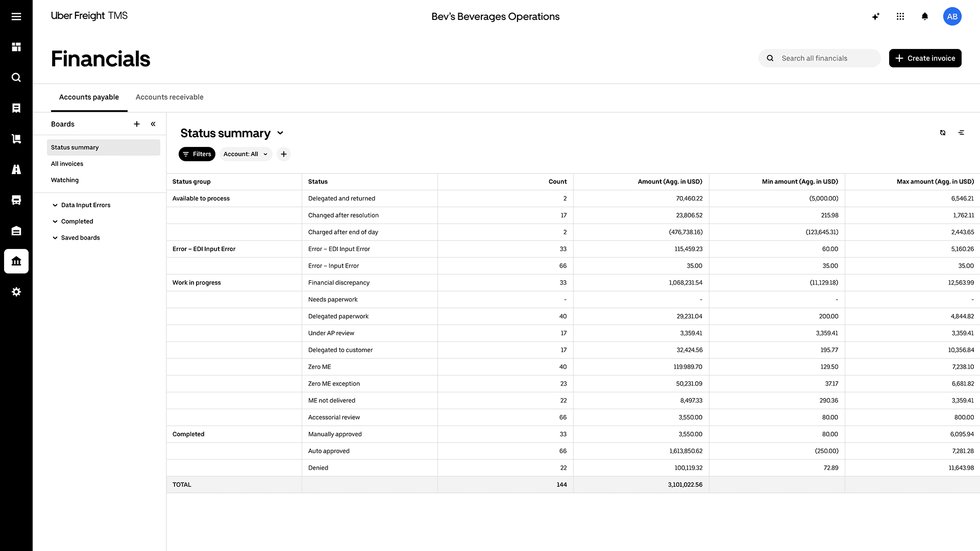This screenshot has height=551, width=980.
Task: Toggle the Filters control on the board
Action: [197, 154]
